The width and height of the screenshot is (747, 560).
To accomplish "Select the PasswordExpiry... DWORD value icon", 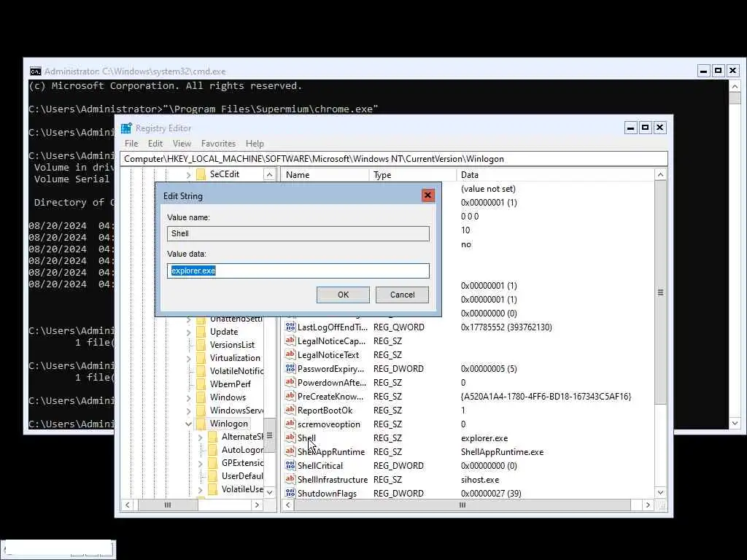I will 290,368.
